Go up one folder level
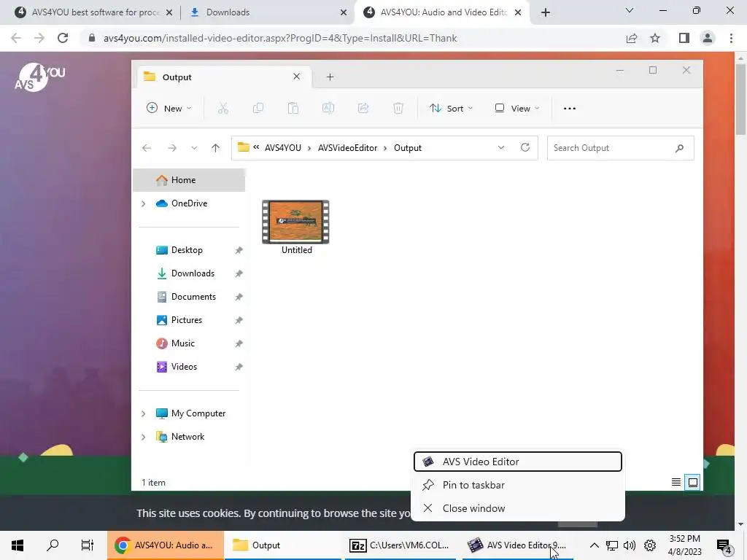This screenshot has height=560, width=747. pyautogui.click(x=215, y=148)
